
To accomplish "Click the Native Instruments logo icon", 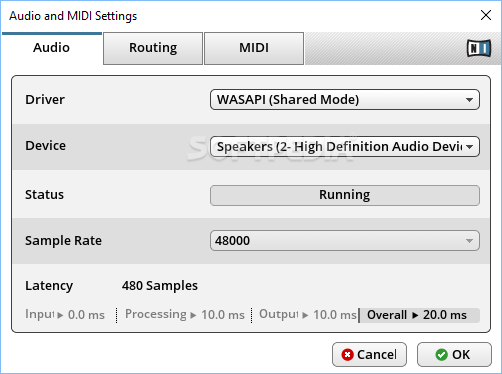I will (x=479, y=48).
